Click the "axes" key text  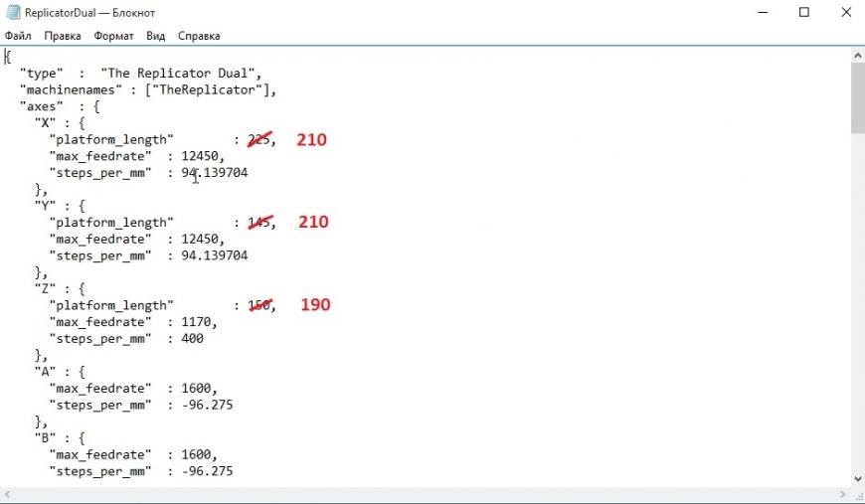pyautogui.click(x=42, y=106)
